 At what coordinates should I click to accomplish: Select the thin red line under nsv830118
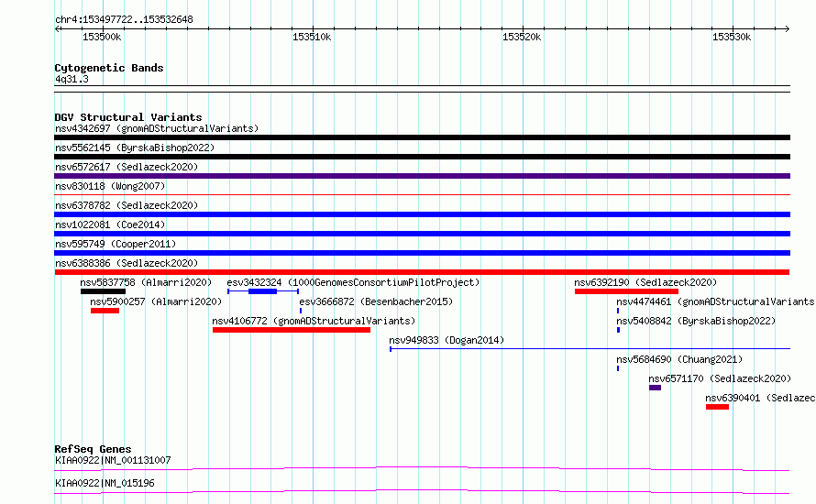coord(422,195)
